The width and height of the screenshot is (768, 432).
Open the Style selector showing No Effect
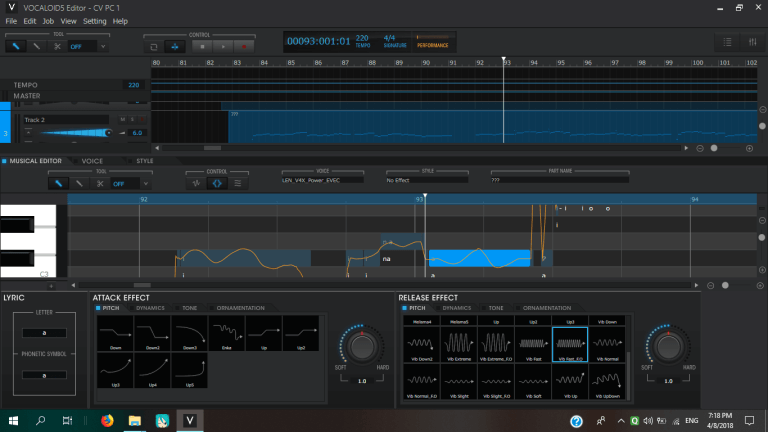[x=427, y=180]
